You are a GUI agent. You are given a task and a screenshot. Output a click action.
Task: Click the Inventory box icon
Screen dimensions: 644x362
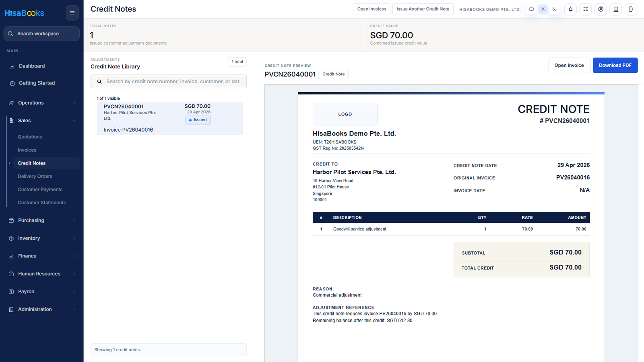[11, 239]
